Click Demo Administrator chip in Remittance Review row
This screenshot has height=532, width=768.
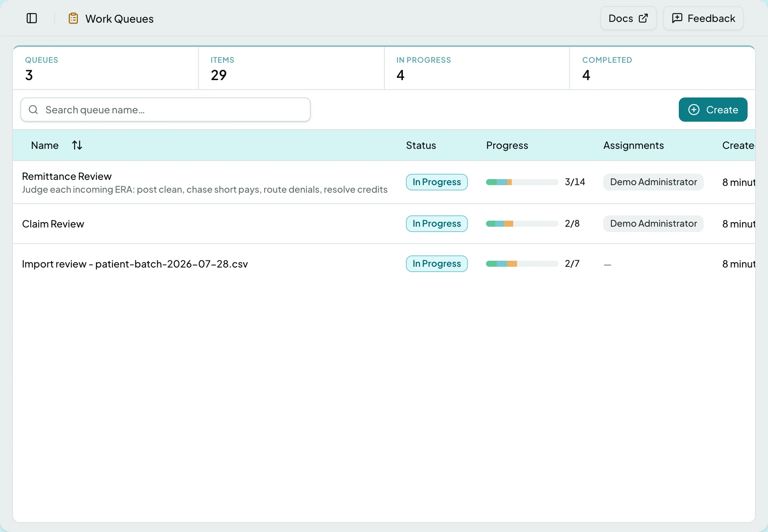653,182
